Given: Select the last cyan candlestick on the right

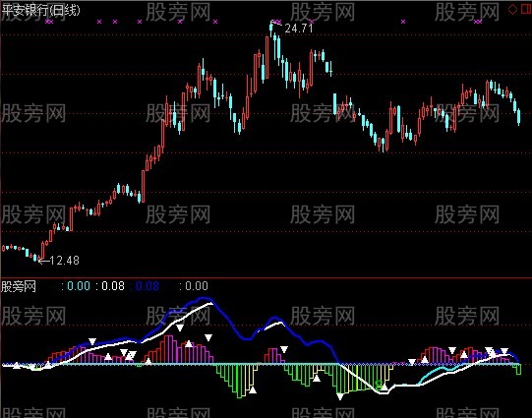Looking at the screenshot, I should (519, 117).
